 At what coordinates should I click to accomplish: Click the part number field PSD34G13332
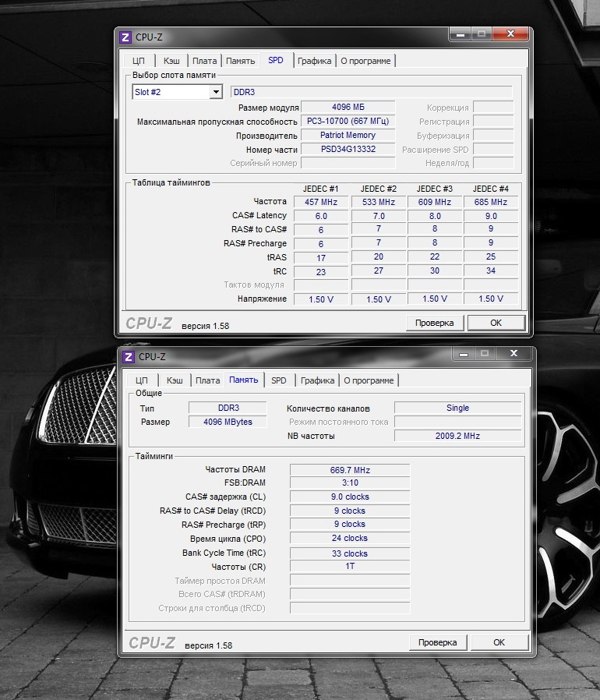tap(348, 149)
